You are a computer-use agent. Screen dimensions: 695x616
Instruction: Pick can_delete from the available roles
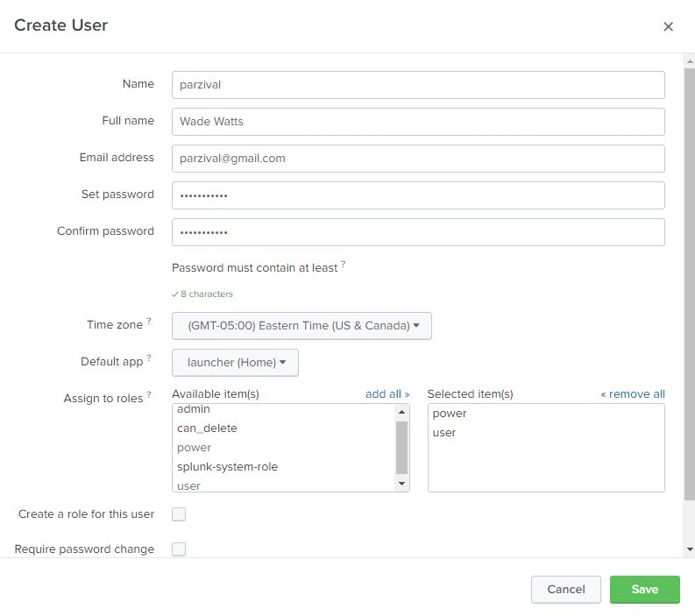pyautogui.click(x=207, y=428)
